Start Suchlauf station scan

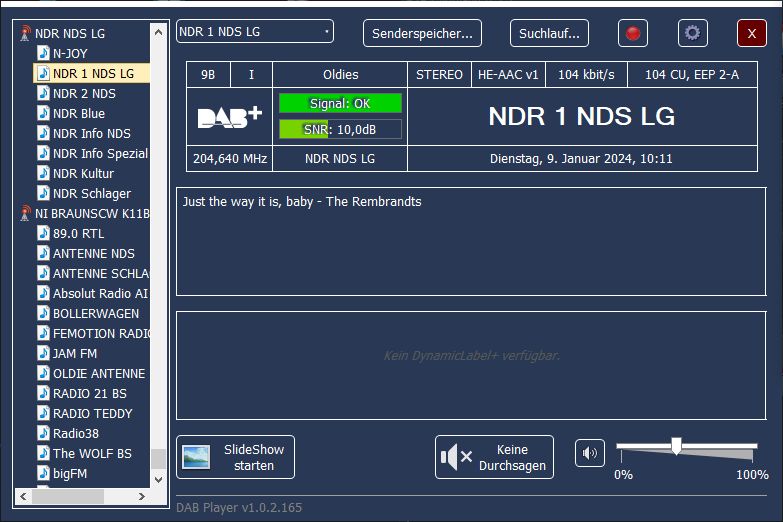(x=549, y=33)
